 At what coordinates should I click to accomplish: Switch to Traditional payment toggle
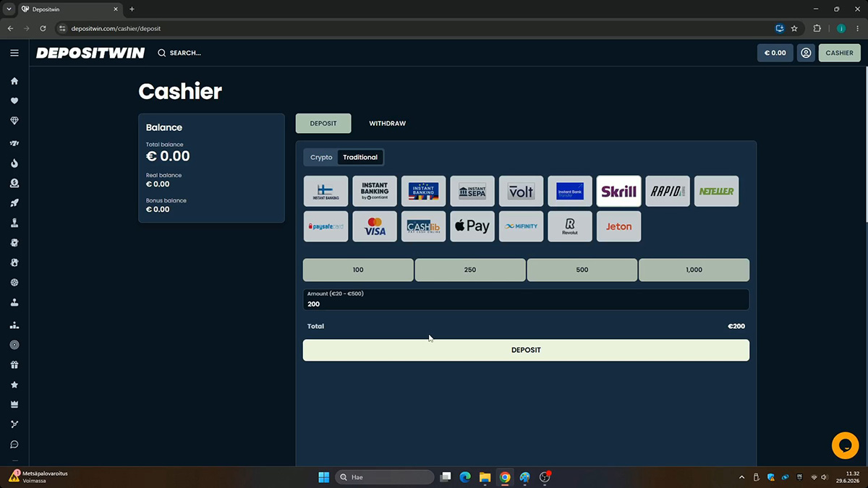tap(360, 157)
